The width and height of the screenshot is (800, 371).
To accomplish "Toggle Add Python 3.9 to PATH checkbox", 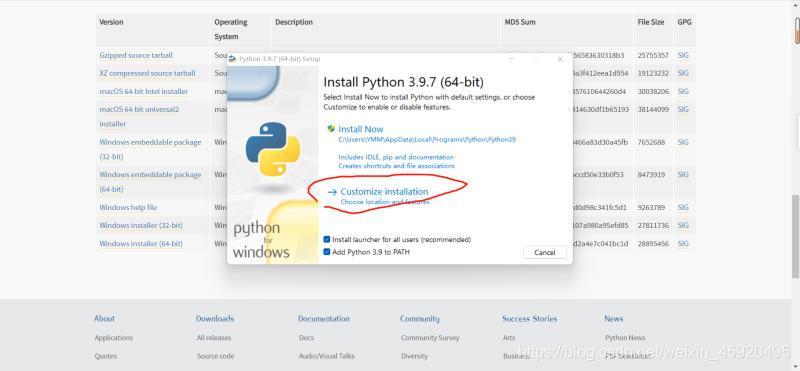I will (x=327, y=252).
